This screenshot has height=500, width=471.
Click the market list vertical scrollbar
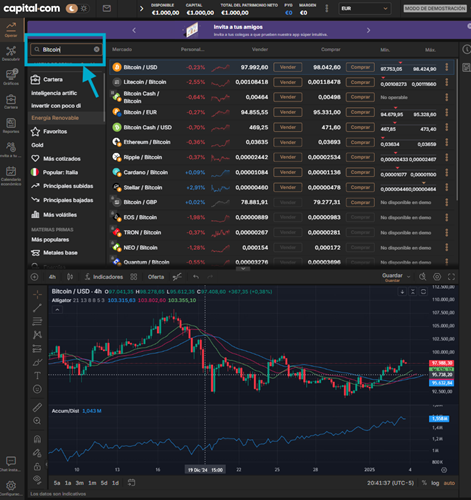pyautogui.click(x=457, y=130)
